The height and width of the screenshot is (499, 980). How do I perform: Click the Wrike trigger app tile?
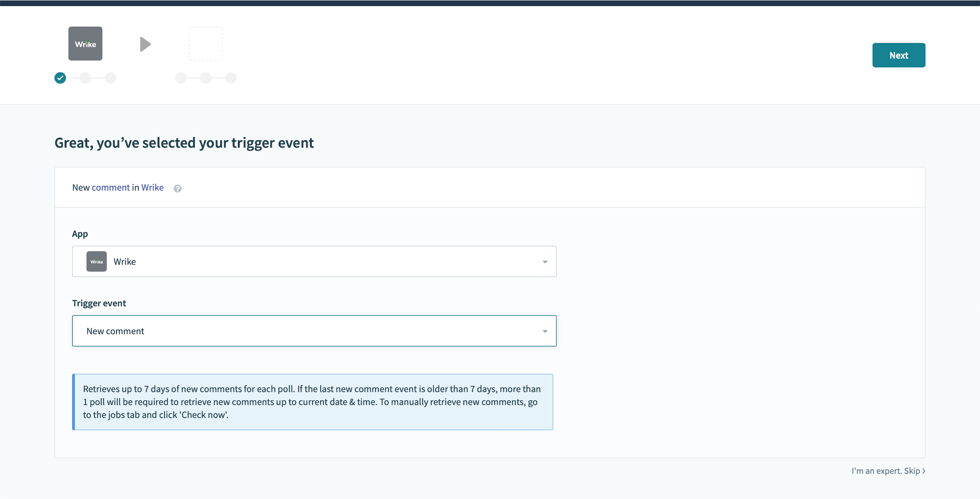point(85,44)
